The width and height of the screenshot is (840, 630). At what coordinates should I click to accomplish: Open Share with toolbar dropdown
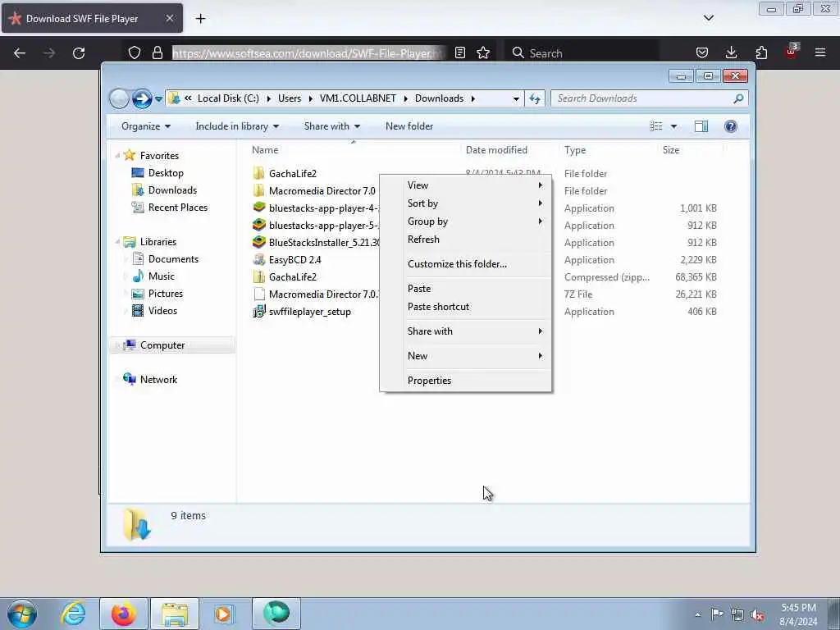click(x=332, y=126)
